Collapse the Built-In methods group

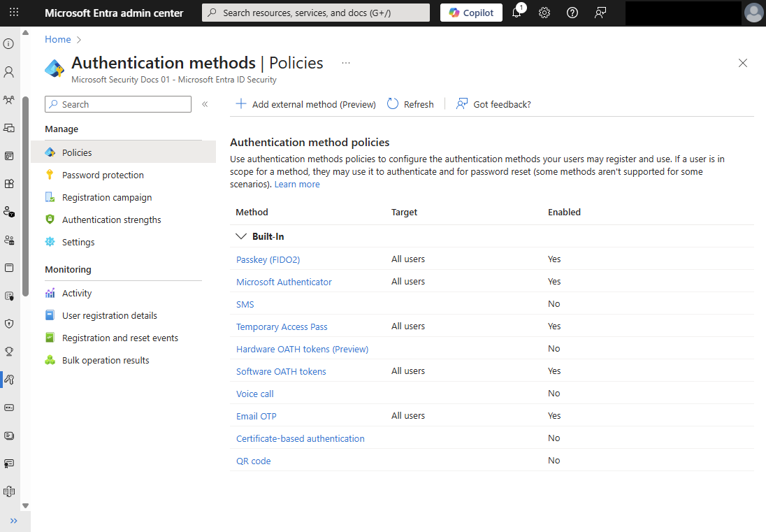pos(240,236)
